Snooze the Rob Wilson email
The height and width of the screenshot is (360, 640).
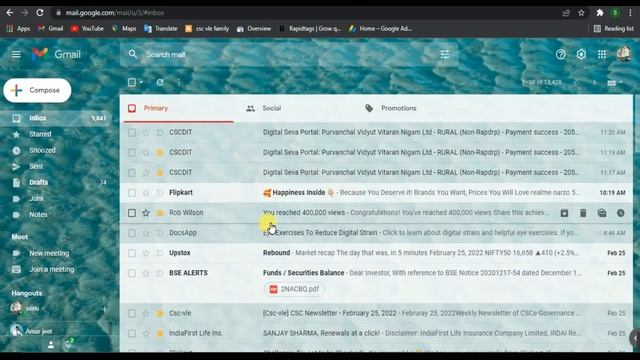pos(620,213)
